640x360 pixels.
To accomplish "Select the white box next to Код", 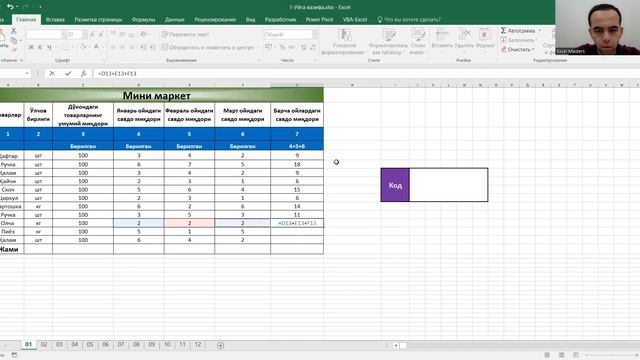I will [449, 185].
